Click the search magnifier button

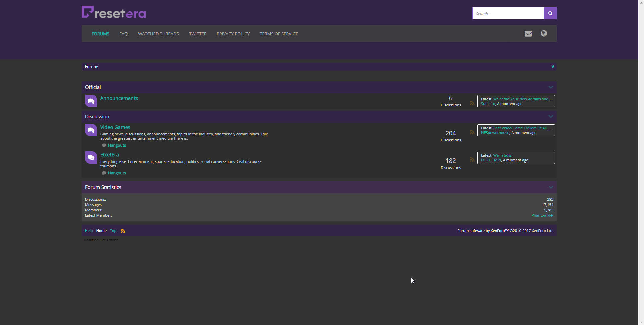(x=550, y=13)
